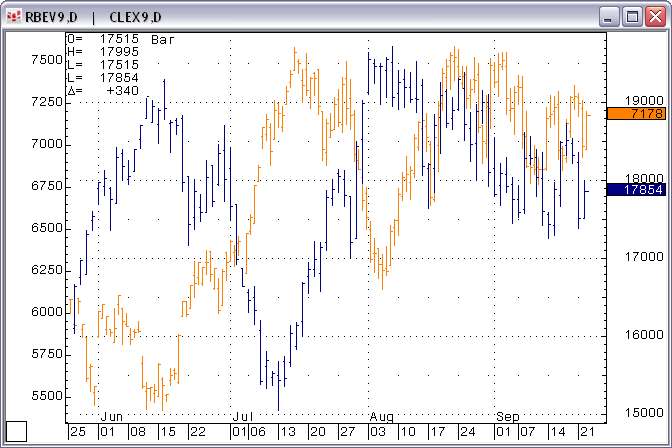
Task: Click the 06 date on time axis
Action: tap(258, 432)
